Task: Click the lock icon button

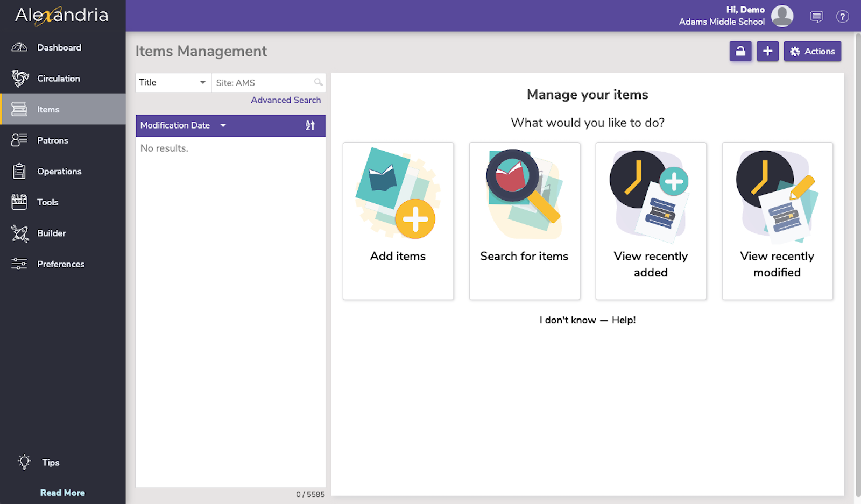Action: point(740,52)
